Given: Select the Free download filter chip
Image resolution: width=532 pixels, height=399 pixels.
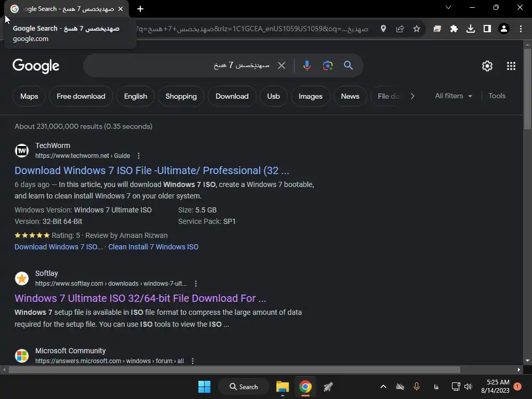Looking at the screenshot, I should [x=81, y=96].
